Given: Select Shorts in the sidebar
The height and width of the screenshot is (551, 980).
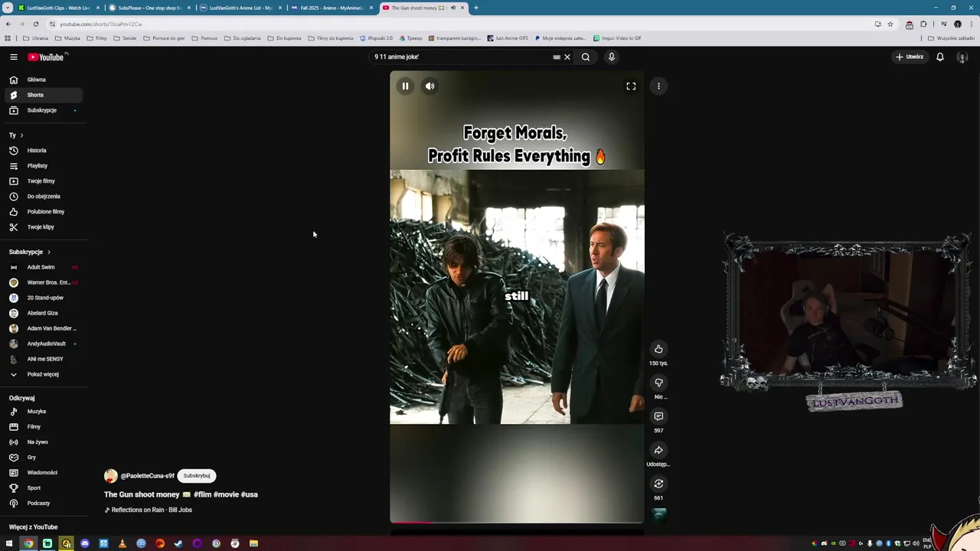Looking at the screenshot, I should click(x=44, y=95).
